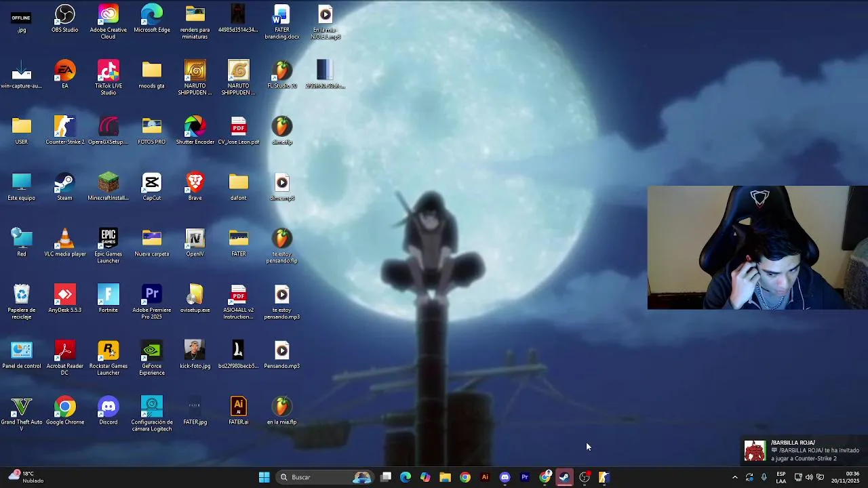
Task: Click the BARBILLA ROJA Steam invite notification
Action: pyautogui.click(x=804, y=451)
